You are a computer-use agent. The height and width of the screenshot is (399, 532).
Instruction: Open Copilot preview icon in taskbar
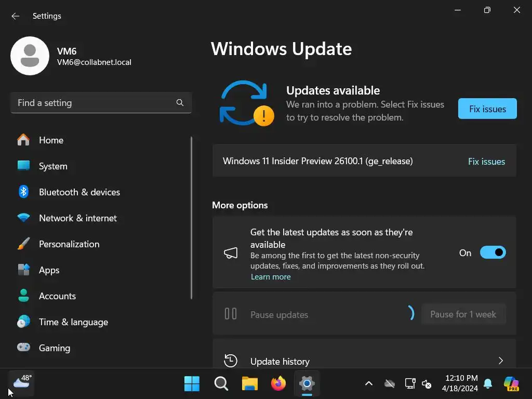[x=511, y=384]
